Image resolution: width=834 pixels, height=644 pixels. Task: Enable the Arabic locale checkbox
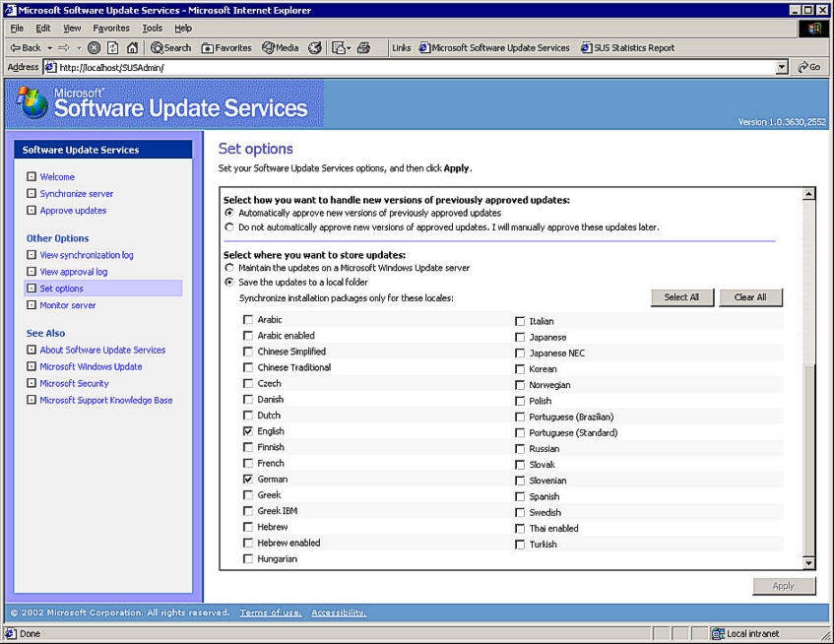click(x=248, y=320)
